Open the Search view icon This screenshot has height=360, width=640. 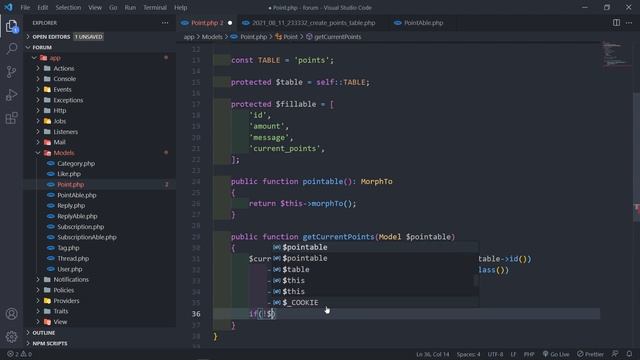click(11, 49)
